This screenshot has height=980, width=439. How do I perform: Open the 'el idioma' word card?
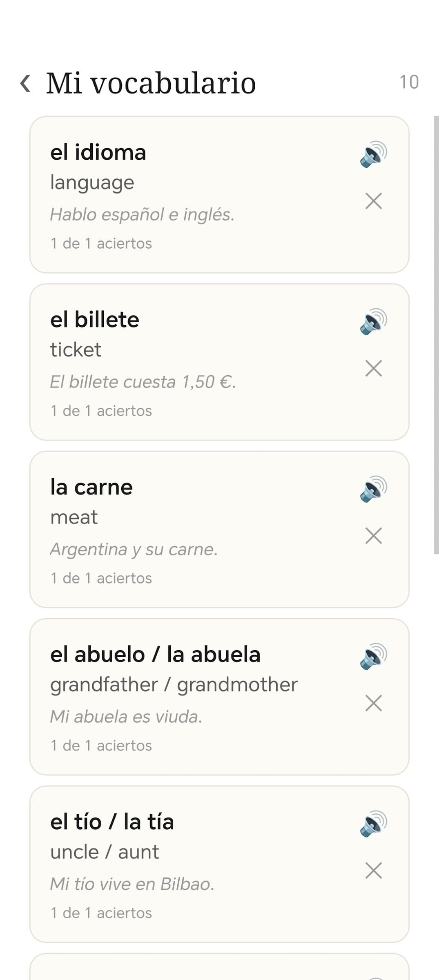[219, 195]
